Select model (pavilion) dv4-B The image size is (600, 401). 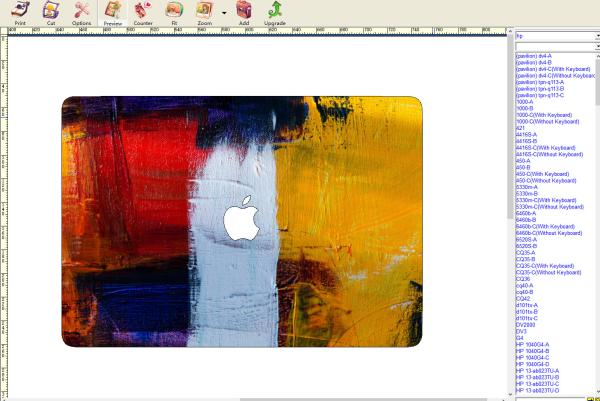tap(534, 62)
